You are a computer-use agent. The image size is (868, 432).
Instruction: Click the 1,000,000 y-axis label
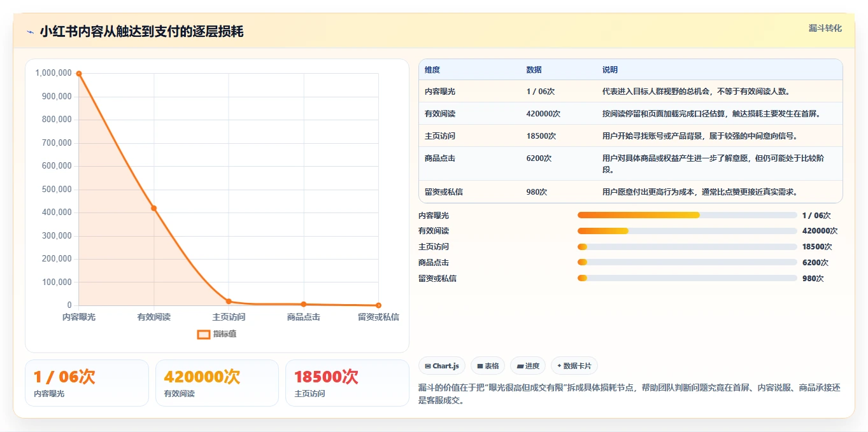click(x=53, y=73)
